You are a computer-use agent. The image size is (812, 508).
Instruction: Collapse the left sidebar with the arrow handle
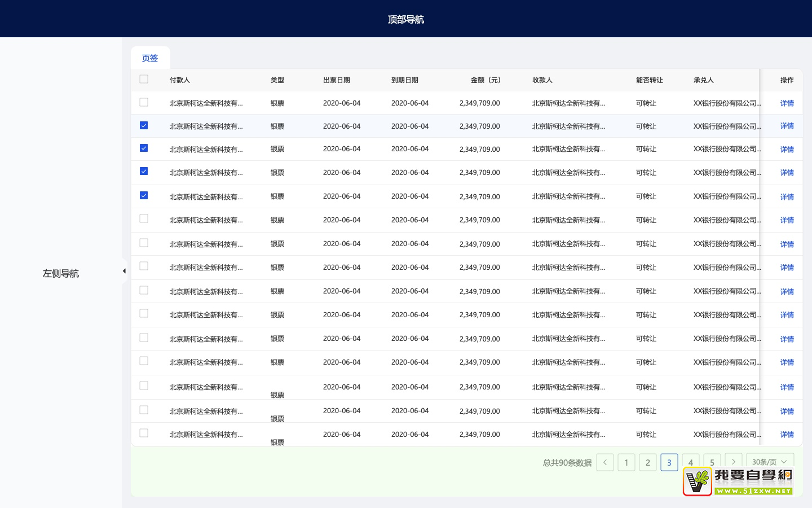click(124, 271)
